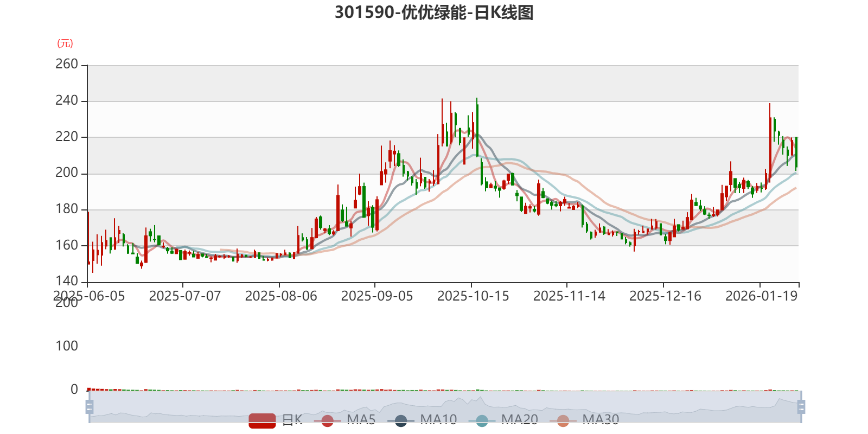Click the 140 price axis label
The height and width of the screenshot is (434, 868).
(67, 281)
